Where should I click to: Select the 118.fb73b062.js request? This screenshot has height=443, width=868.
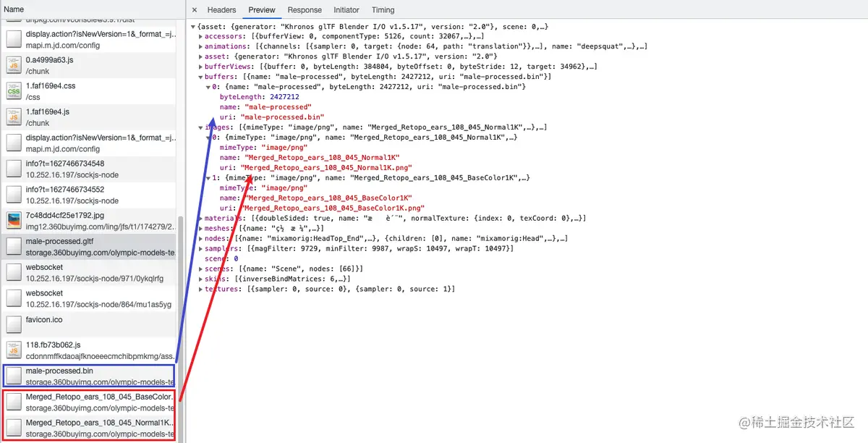point(88,350)
